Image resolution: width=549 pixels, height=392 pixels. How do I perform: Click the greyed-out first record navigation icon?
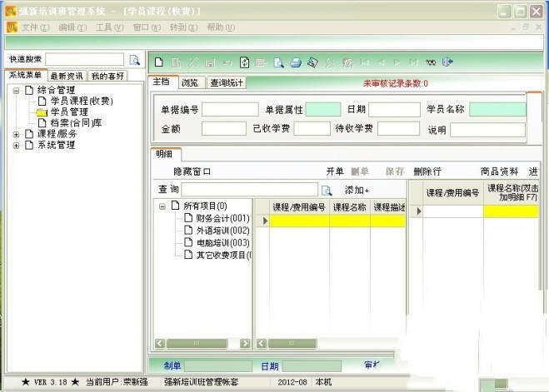point(365,62)
